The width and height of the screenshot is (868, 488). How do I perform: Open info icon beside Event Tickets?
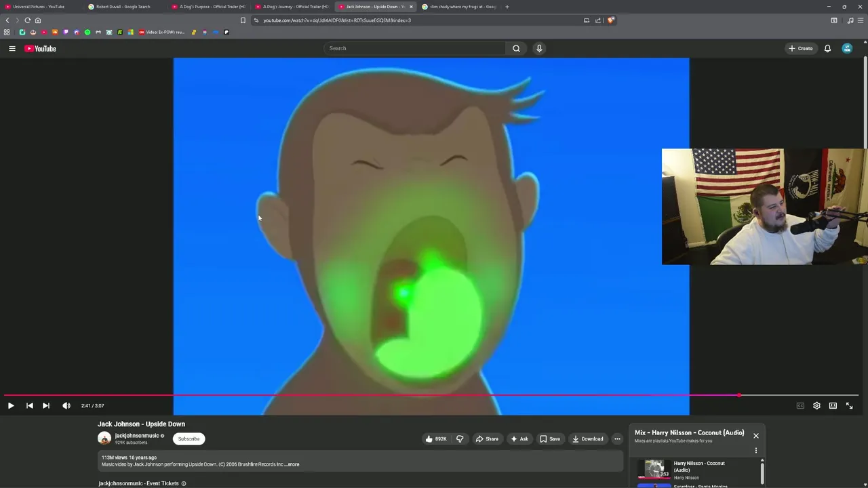click(x=184, y=483)
